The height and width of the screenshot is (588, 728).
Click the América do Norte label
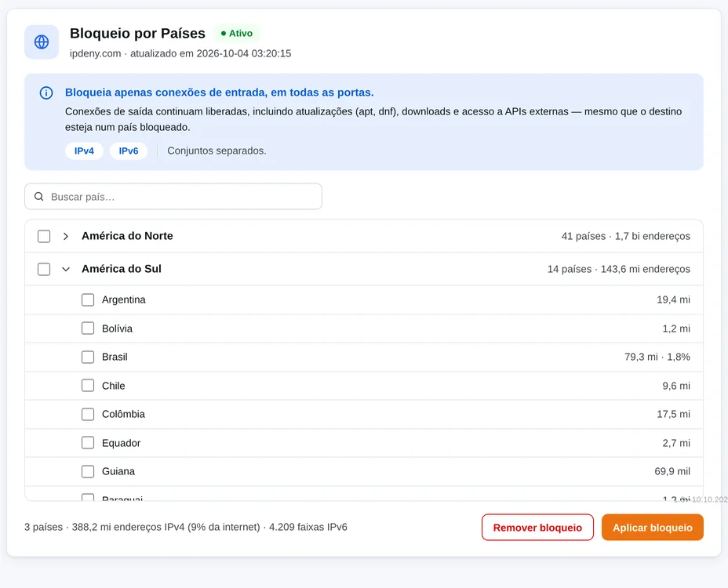click(127, 236)
